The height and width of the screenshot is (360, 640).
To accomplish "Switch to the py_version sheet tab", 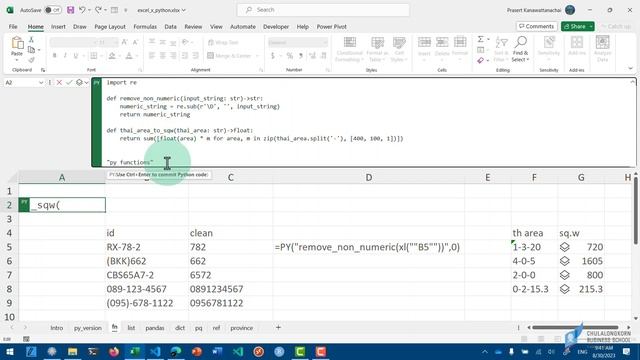I will [x=87, y=328].
